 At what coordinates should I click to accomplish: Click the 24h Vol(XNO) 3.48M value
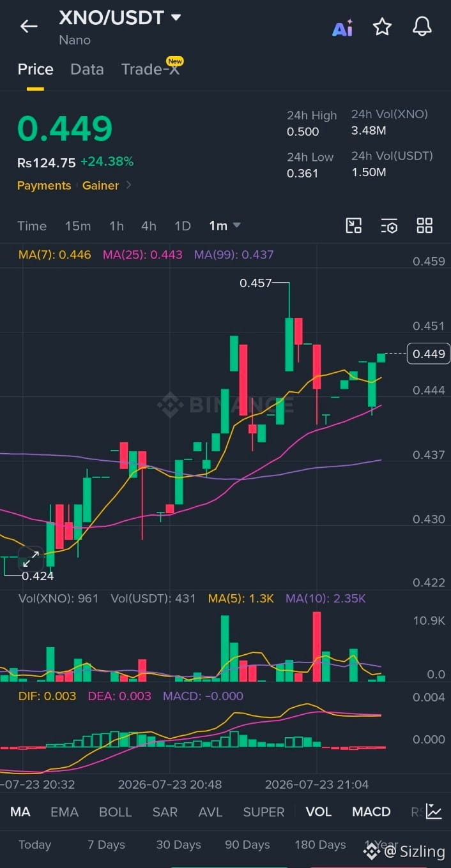[369, 131]
